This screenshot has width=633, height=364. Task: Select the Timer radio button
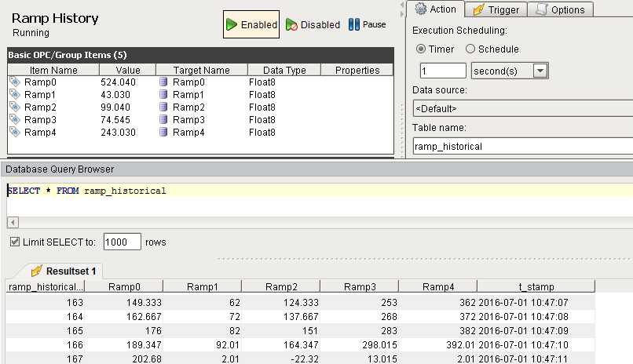421,49
